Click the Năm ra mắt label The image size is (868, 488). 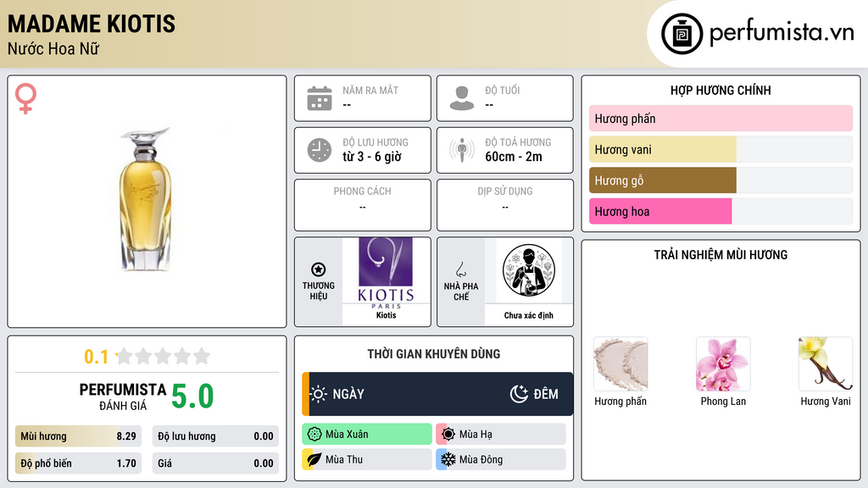pos(370,90)
